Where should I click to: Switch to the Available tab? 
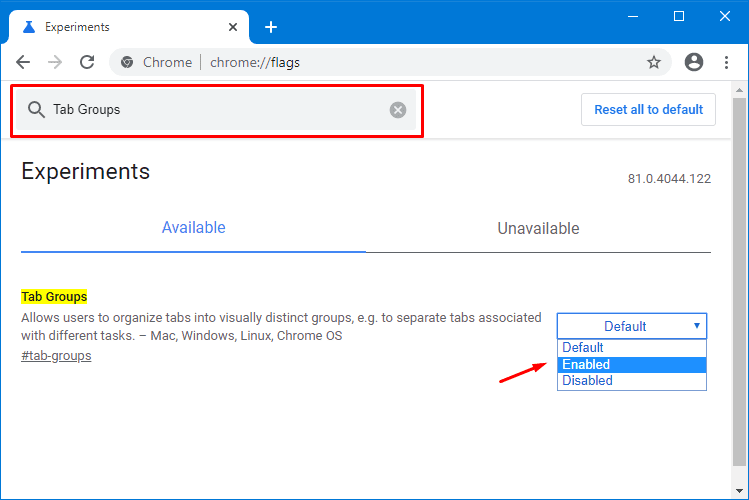click(193, 227)
